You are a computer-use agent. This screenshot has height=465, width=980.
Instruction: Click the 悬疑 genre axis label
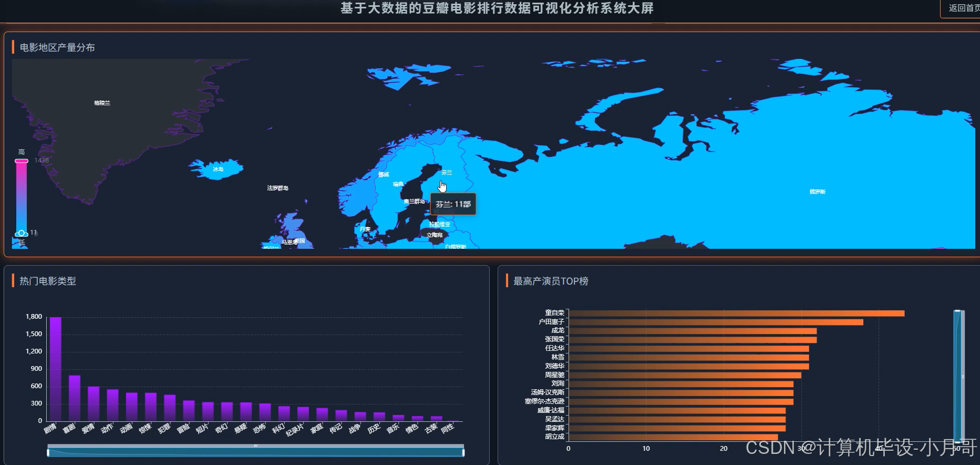240,428
